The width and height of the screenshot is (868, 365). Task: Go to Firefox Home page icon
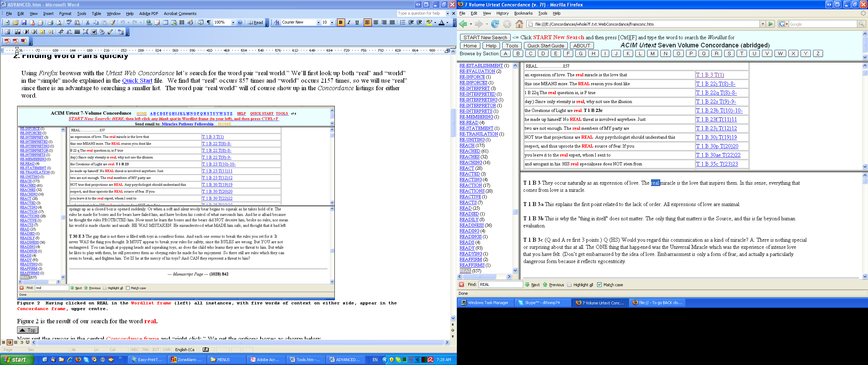click(519, 24)
